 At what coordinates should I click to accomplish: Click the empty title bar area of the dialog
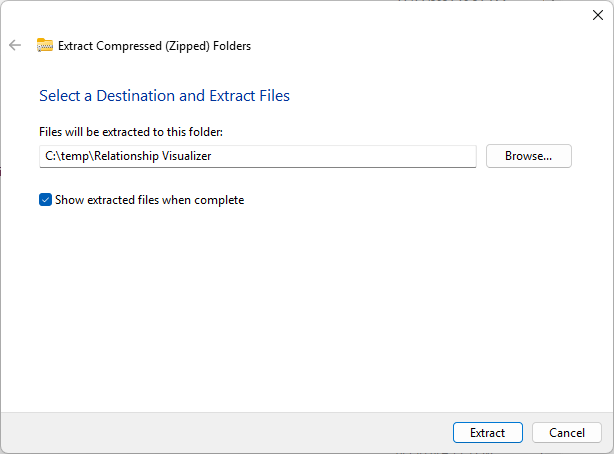pos(300,14)
